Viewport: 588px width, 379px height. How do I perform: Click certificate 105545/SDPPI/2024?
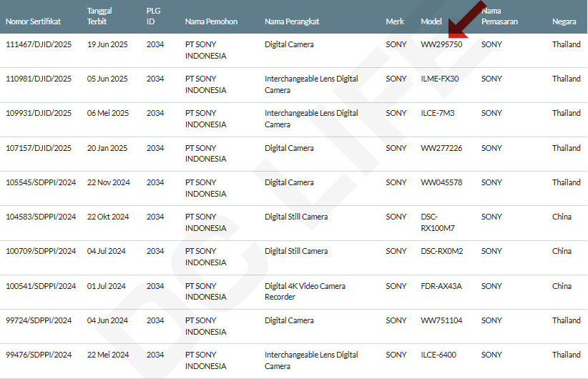tap(41, 182)
